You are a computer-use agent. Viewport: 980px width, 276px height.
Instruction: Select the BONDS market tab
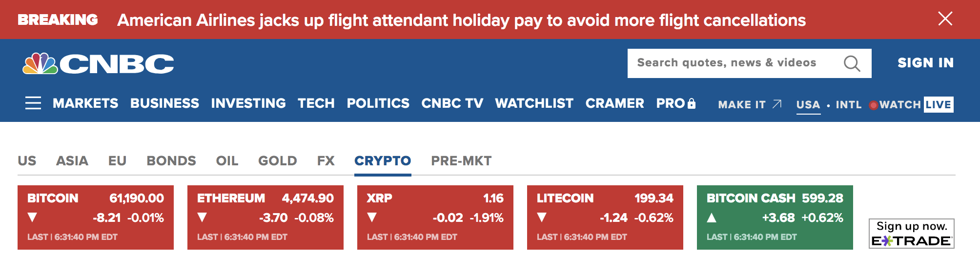(x=171, y=161)
